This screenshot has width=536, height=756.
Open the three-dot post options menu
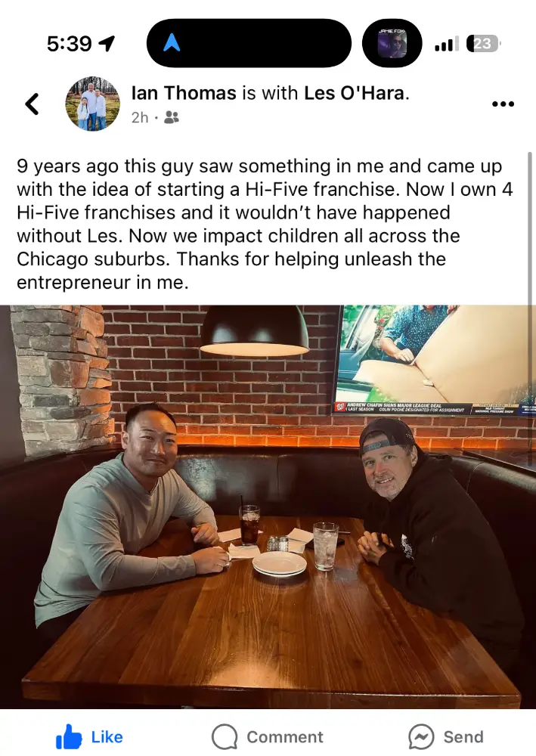coord(503,104)
